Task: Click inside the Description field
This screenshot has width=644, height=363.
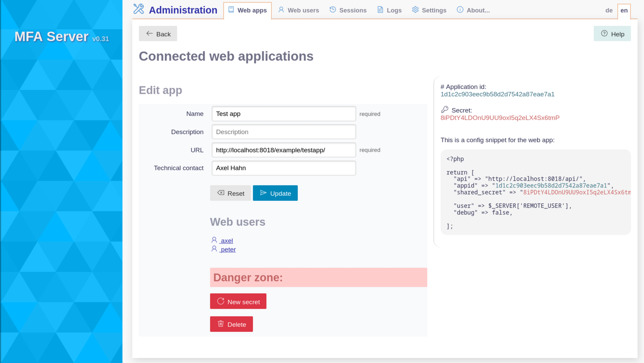Action: click(x=283, y=132)
